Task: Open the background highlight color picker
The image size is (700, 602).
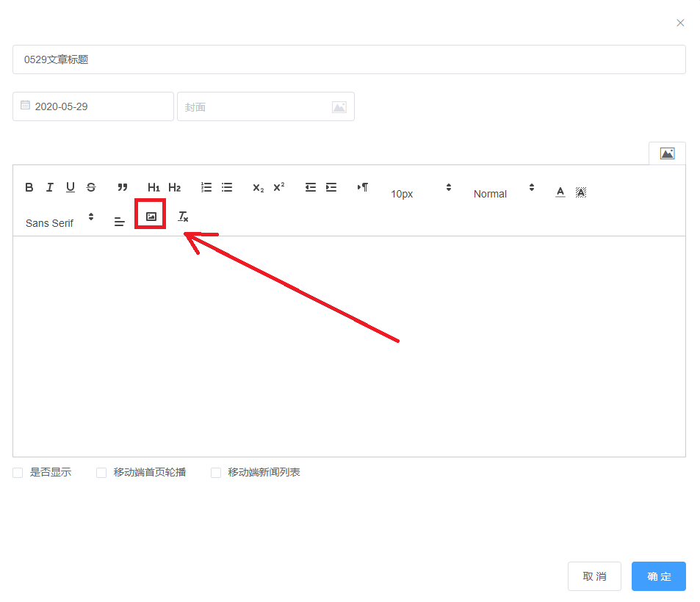Action: [581, 192]
